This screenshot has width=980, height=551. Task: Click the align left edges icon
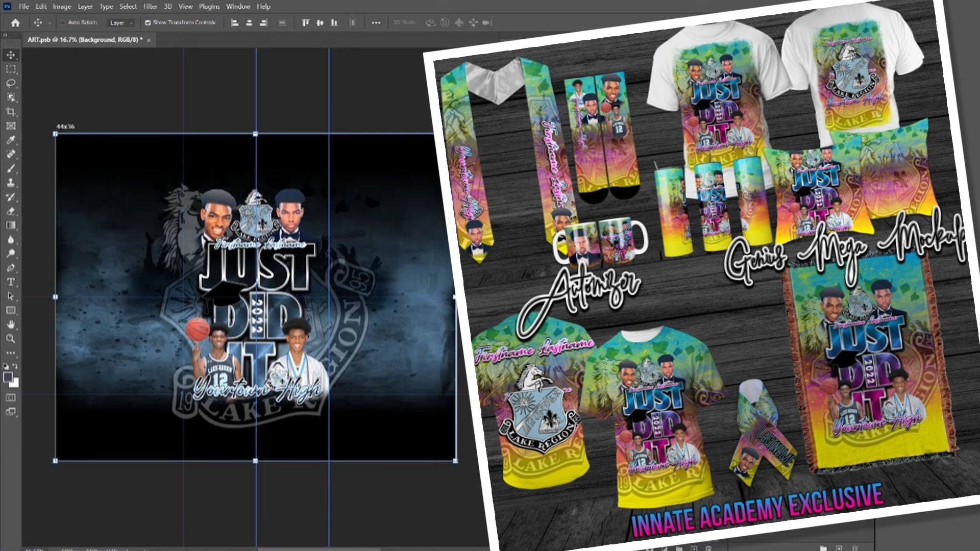tap(236, 23)
